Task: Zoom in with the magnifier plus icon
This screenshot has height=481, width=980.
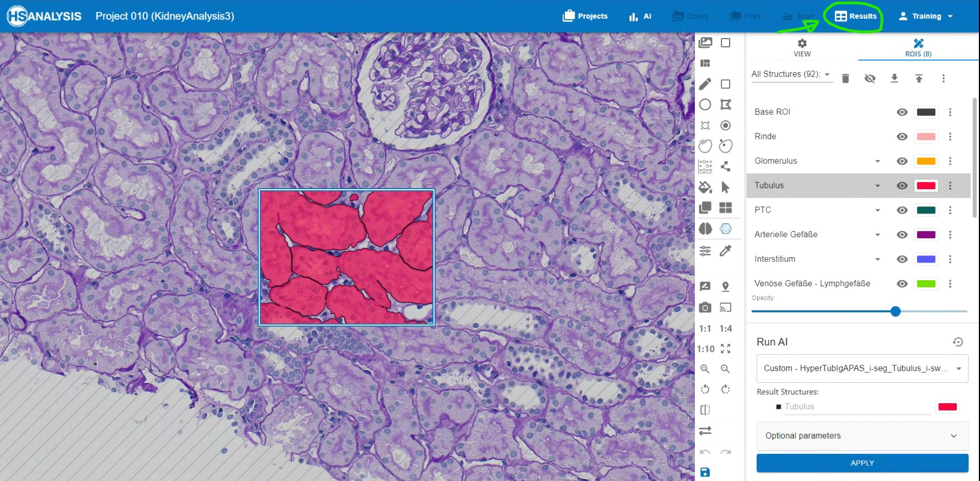Action: point(705,369)
